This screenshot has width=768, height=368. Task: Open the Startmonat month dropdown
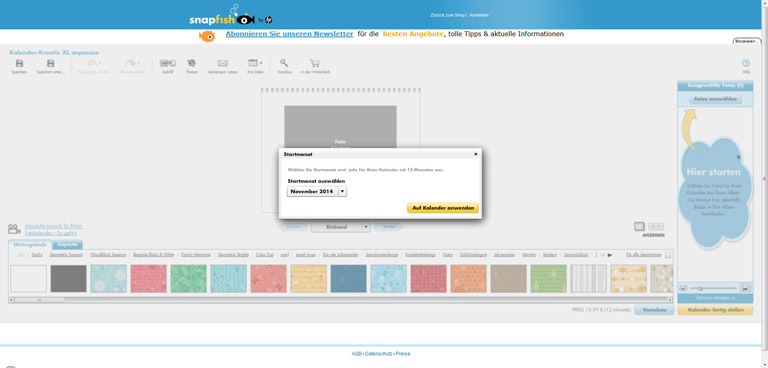pos(317,192)
